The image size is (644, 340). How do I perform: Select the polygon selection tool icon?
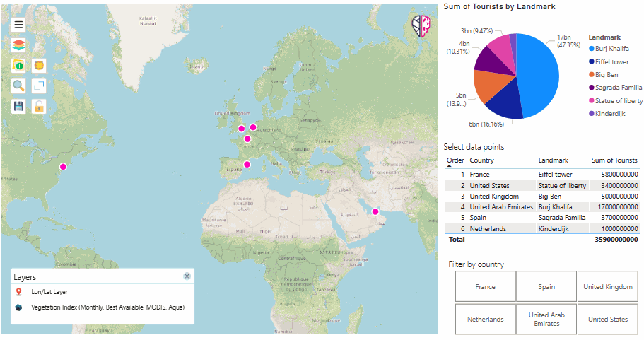click(39, 66)
